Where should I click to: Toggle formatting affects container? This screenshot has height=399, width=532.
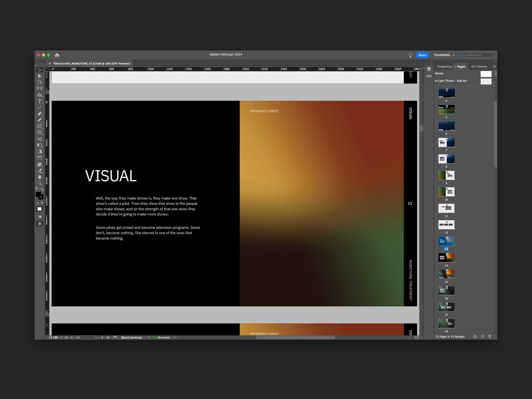pos(38,203)
